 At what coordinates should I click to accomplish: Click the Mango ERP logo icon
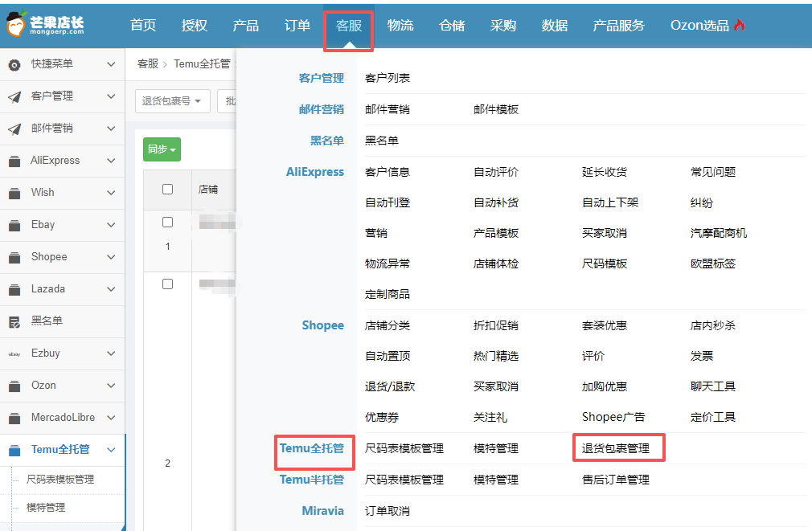pos(16,24)
